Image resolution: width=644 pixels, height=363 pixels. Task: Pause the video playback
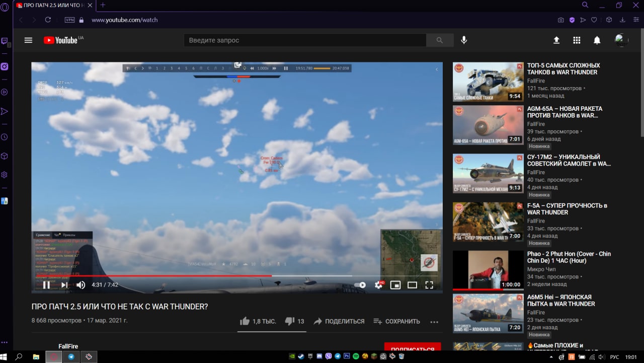tap(46, 285)
